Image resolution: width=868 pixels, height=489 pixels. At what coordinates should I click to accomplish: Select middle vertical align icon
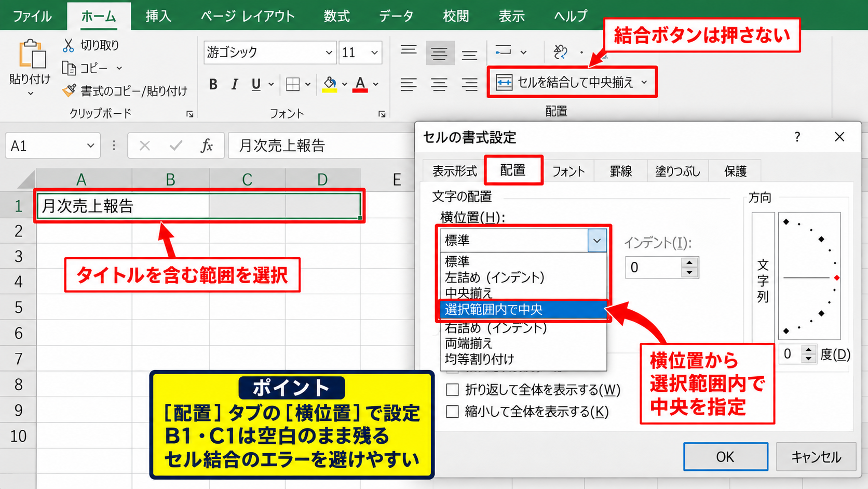tap(440, 53)
